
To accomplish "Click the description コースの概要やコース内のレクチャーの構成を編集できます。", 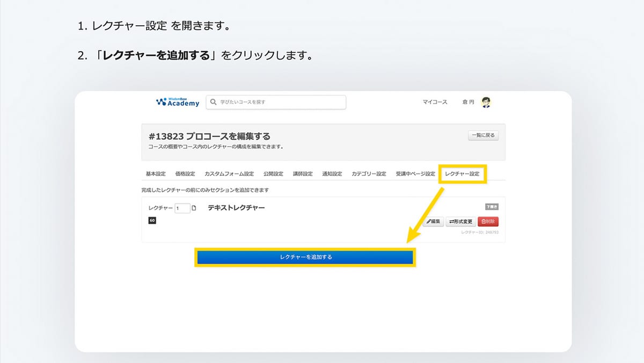I will click(216, 147).
